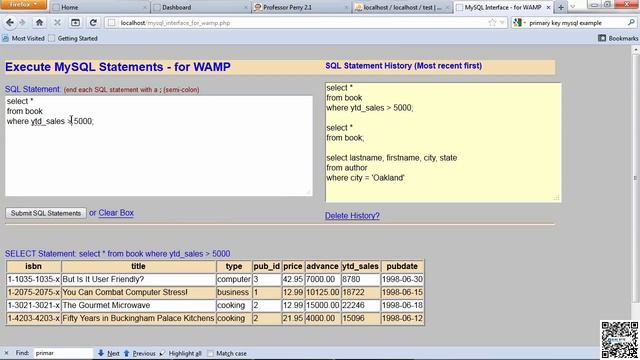Click Submit SQL Statements button
The height and width of the screenshot is (360, 640).
coord(46,213)
